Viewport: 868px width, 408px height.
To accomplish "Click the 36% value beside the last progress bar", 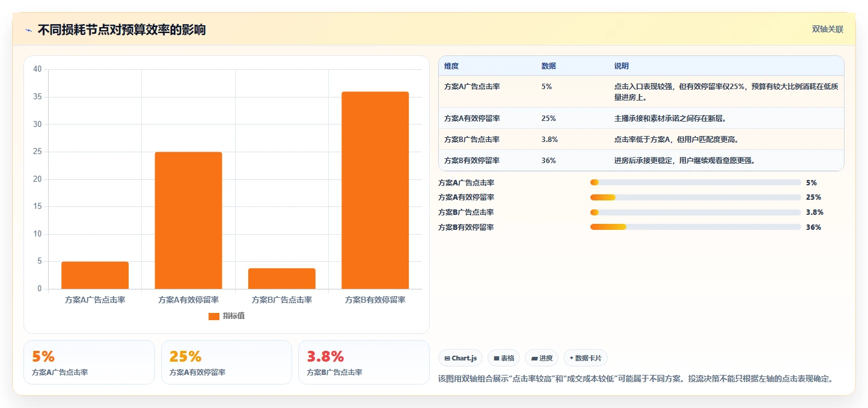I will pyautogui.click(x=813, y=227).
